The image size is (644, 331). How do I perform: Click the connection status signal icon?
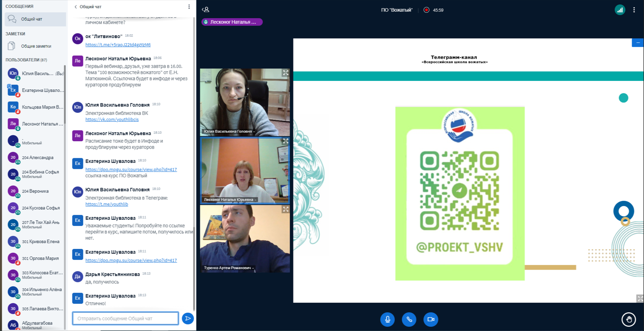[x=620, y=10]
